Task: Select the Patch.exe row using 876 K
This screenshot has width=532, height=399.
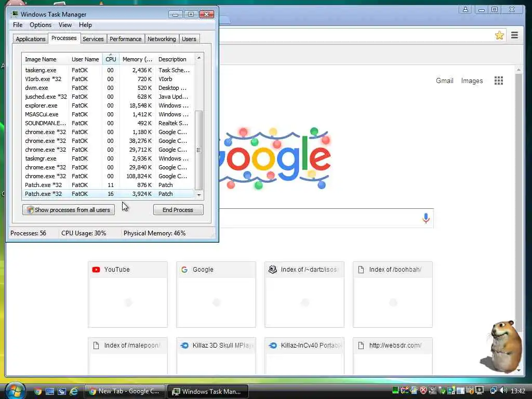Action: point(108,185)
